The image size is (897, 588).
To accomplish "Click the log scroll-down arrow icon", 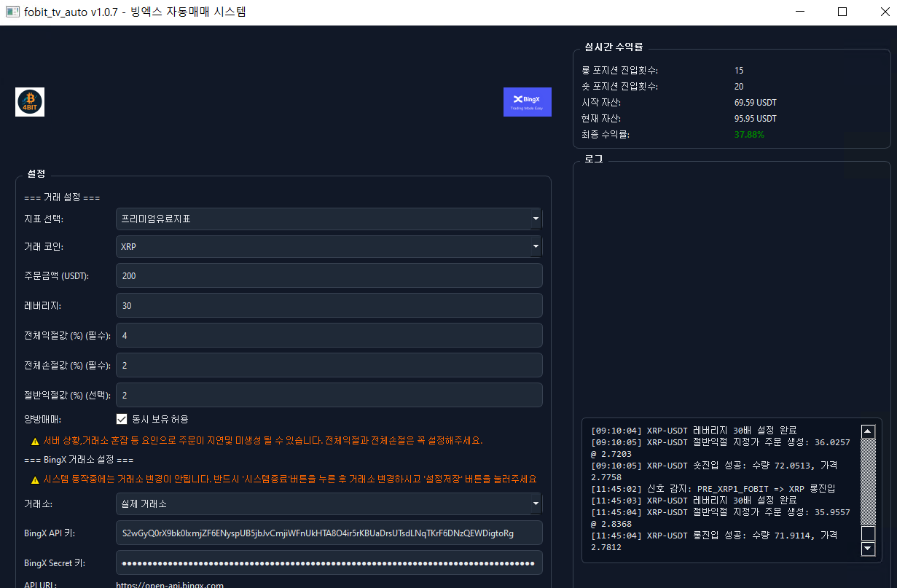I will [867, 549].
